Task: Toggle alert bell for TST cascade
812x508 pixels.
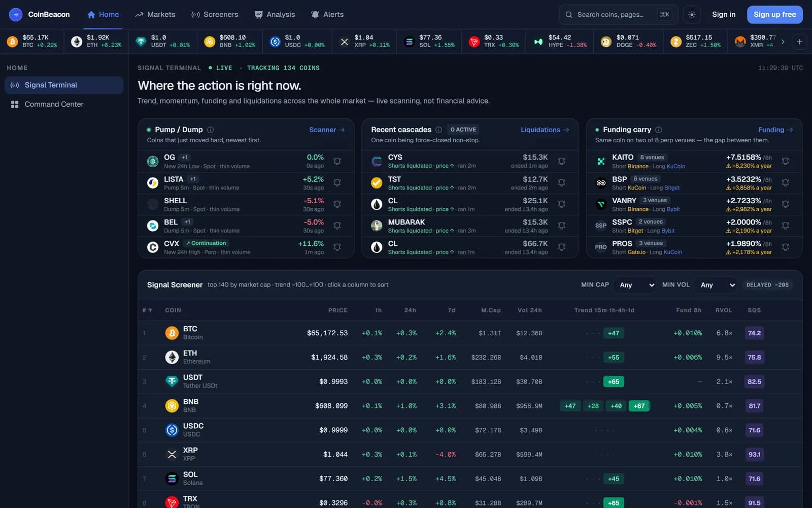Action: [x=561, y=182]
